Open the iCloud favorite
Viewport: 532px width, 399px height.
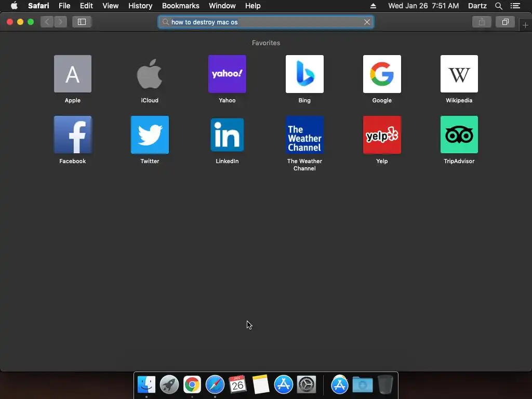[150, 74]
